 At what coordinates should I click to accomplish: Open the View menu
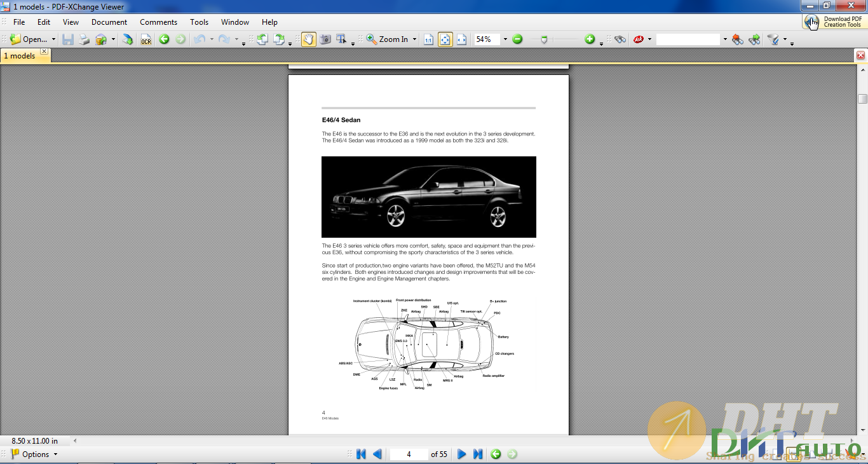pos(71,22)
